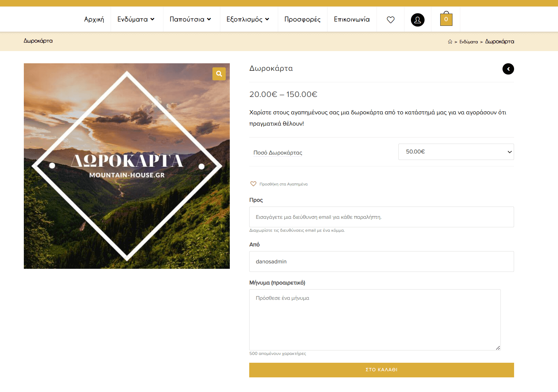The height and width of the screenshot is (392, 558).
Task: Open the shopping cart bag icon
Action: click(446, 19)
